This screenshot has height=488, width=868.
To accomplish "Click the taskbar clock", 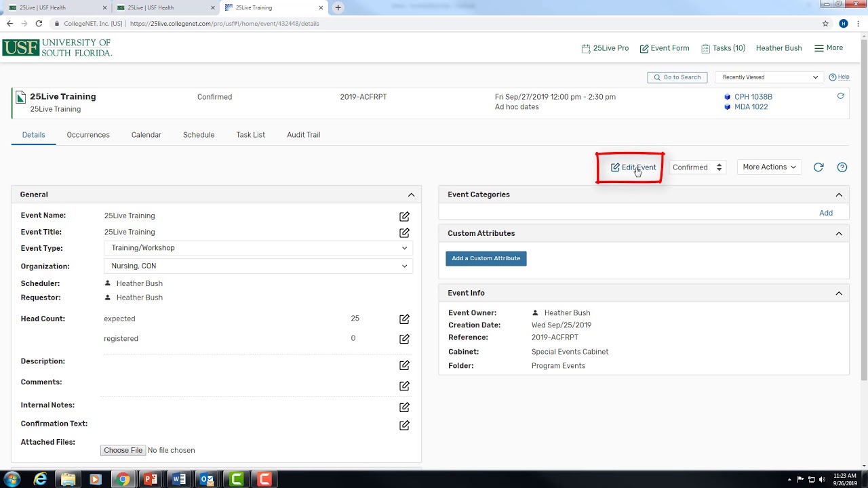I will 844,479.
